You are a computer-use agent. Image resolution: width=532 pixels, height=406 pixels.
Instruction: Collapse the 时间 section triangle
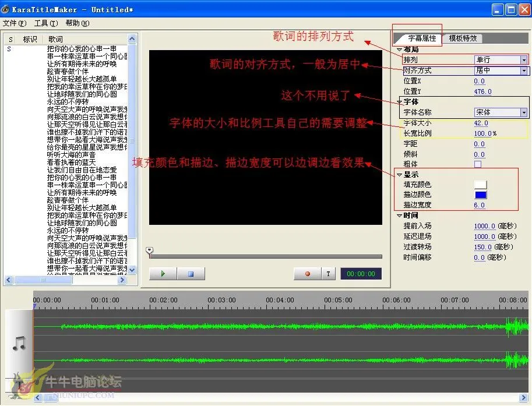point(399,216)
